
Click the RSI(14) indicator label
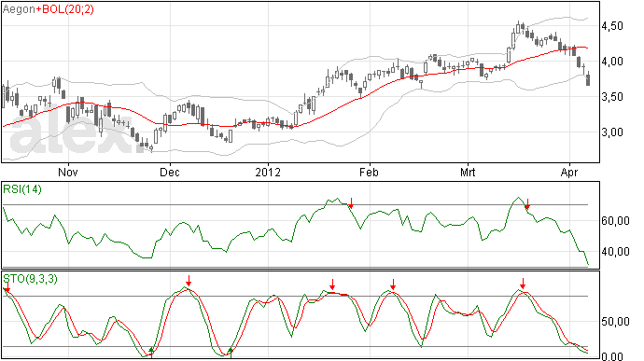tap(22, 189)
